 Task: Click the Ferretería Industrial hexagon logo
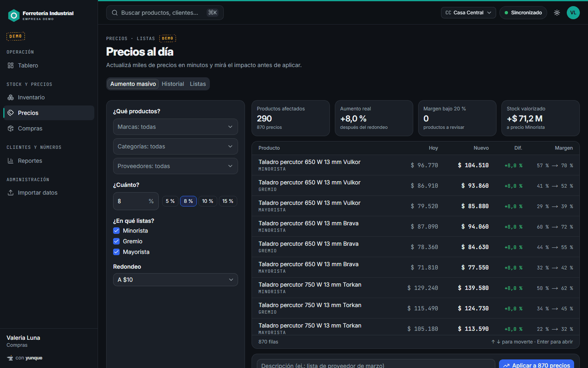click(x=14, y=16)
